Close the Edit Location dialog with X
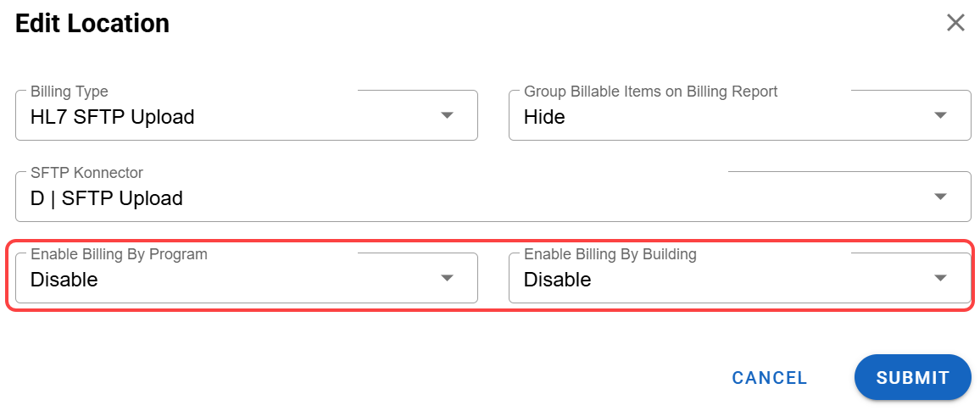Image resolution: width=980 pixels, height=411 pixels. tap(955, 23)
